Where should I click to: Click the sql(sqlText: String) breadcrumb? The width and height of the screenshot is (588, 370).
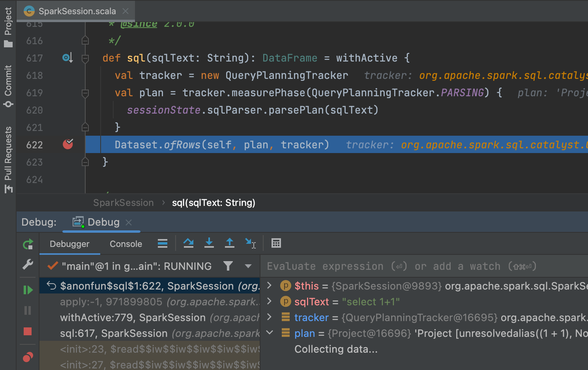pos(214,203)
